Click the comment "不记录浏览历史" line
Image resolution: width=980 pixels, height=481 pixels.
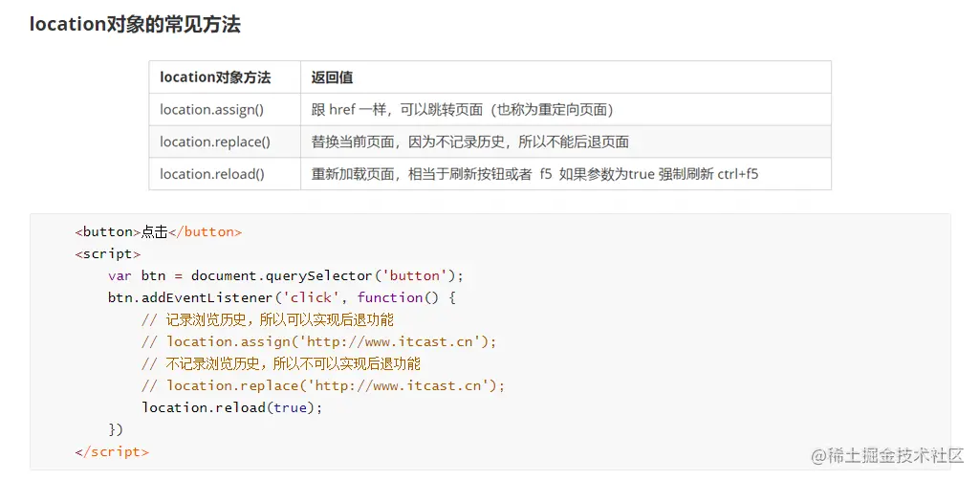(x=280, y=363)
